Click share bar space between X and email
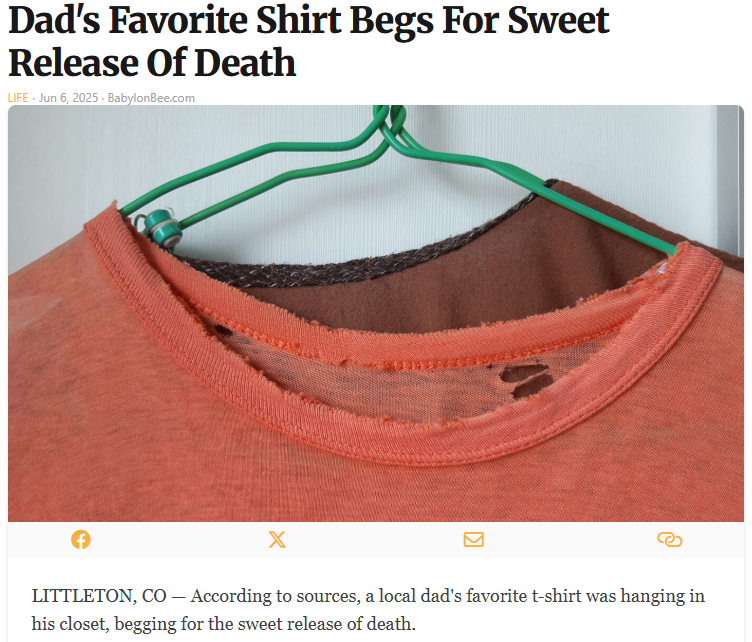Image resolution: width=752 pixels, height=642 pixels. coord(375,539)
